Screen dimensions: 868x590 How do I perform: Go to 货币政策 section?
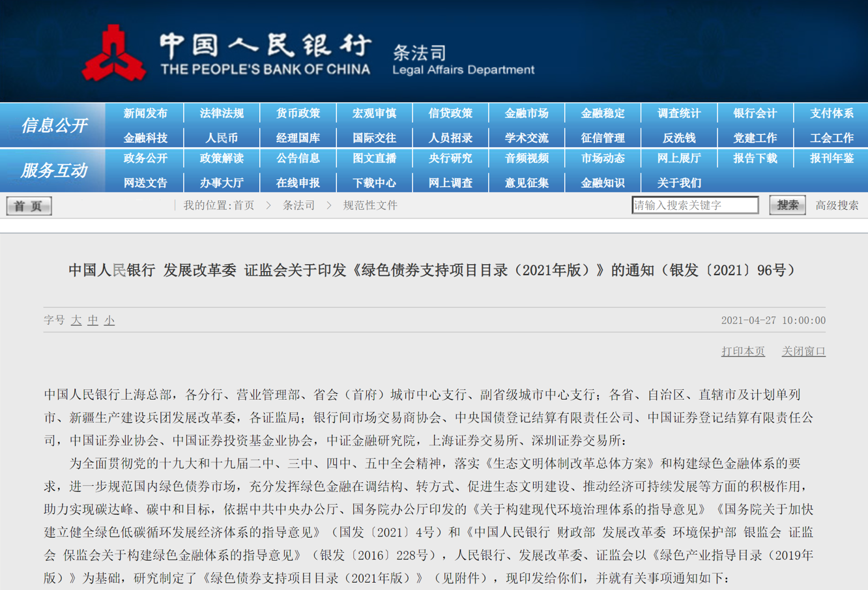(298, 113)
